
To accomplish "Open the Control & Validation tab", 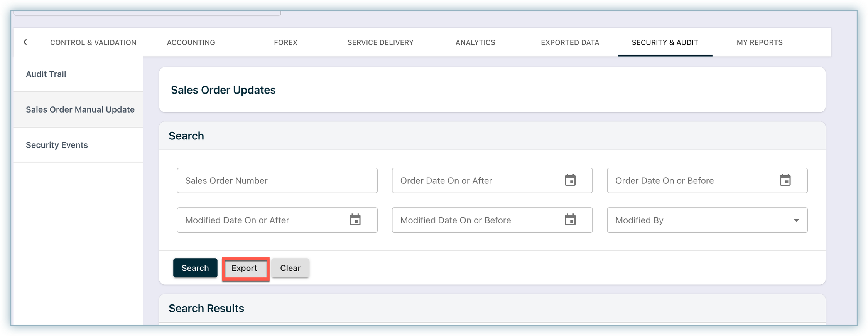I will click(x=93, y=42).
